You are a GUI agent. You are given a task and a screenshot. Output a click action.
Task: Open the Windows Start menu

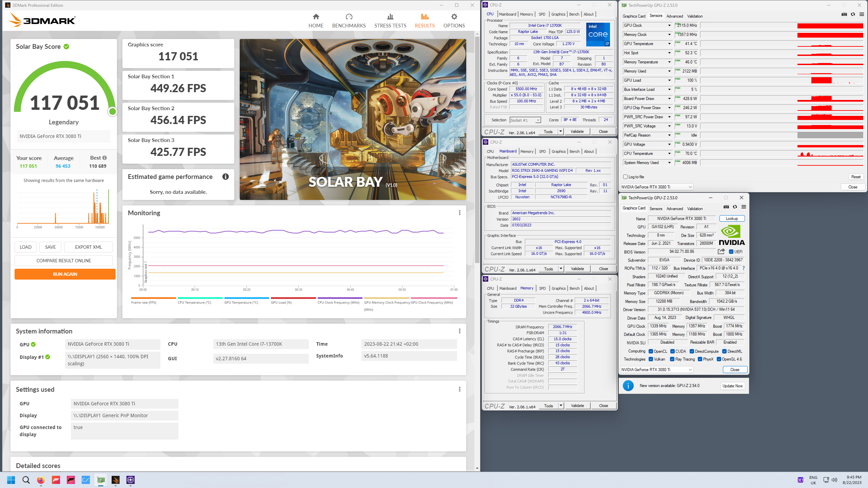click(x=11, y=480)
